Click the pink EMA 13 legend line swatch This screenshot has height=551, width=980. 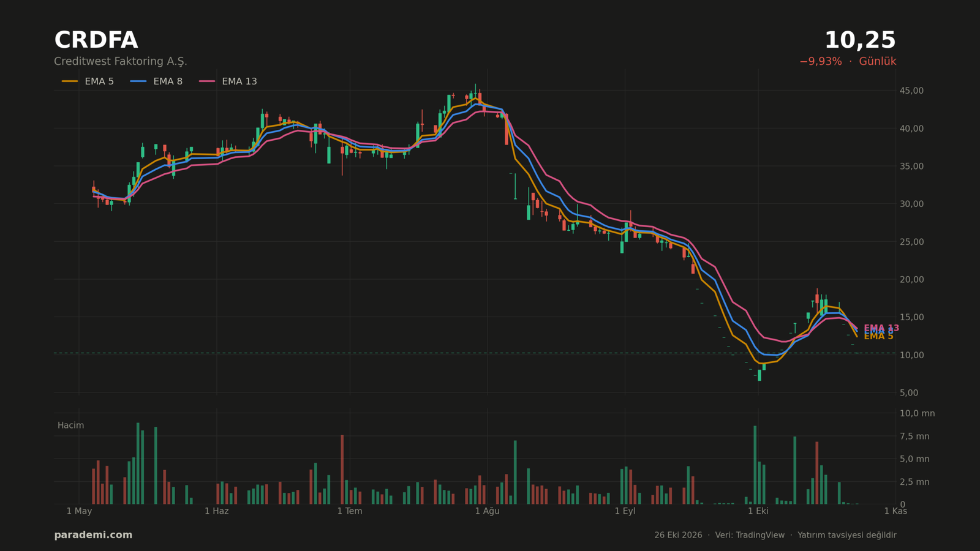tap(207, 81)
